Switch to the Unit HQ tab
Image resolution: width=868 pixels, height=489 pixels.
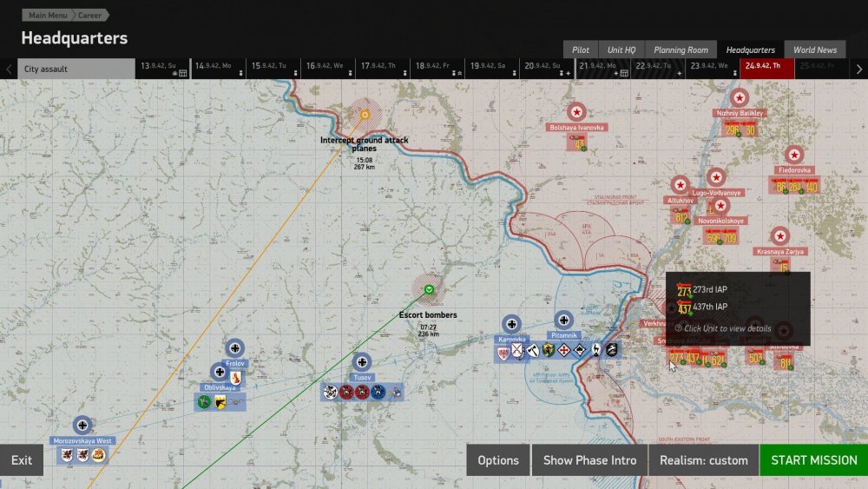click(x=621, y=50)
